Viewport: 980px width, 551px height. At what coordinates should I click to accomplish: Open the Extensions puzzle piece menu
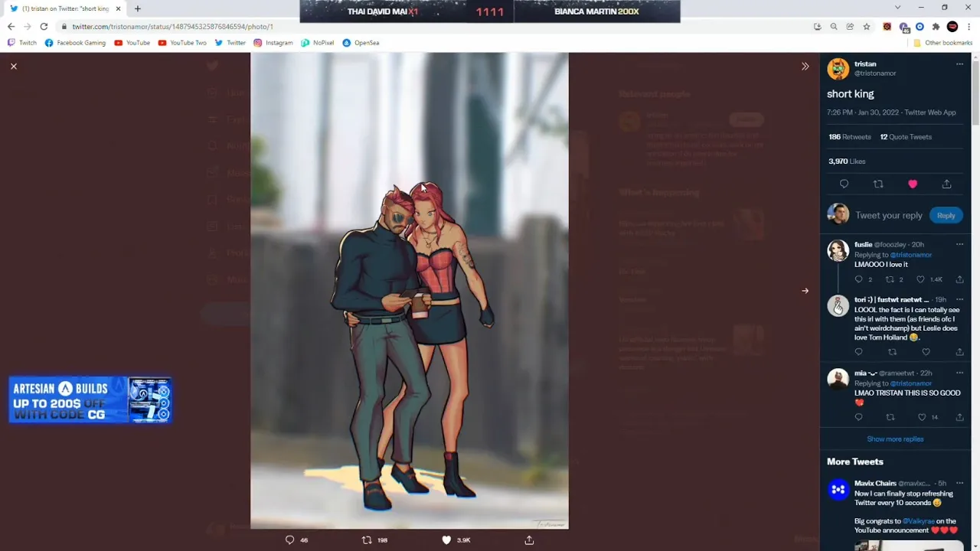pyautogui.click(x=936, y=27)
